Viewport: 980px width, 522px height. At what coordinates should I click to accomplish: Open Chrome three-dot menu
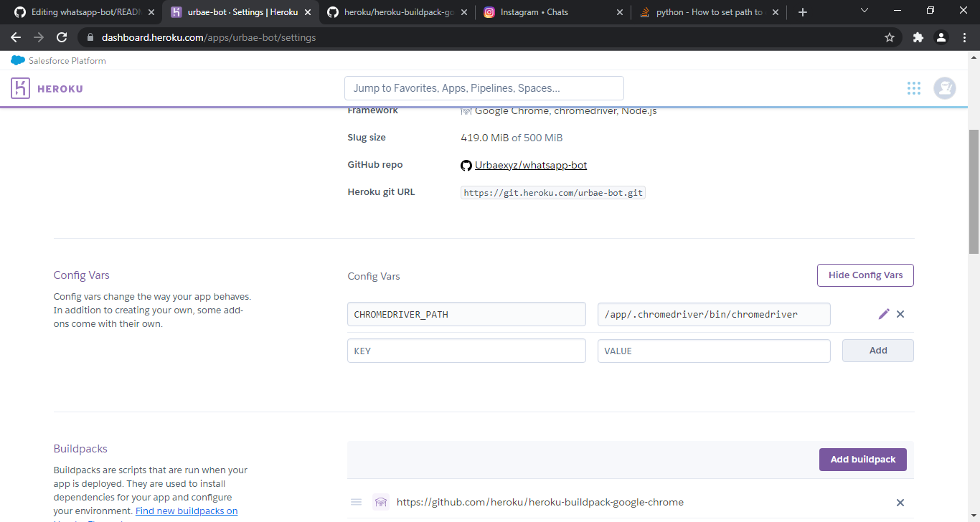[963, 37]
